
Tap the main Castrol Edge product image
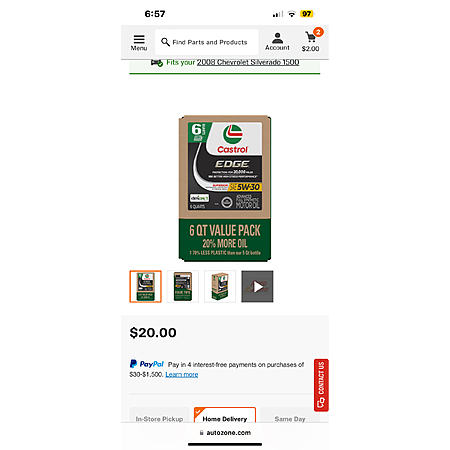(x=225, y=188)
